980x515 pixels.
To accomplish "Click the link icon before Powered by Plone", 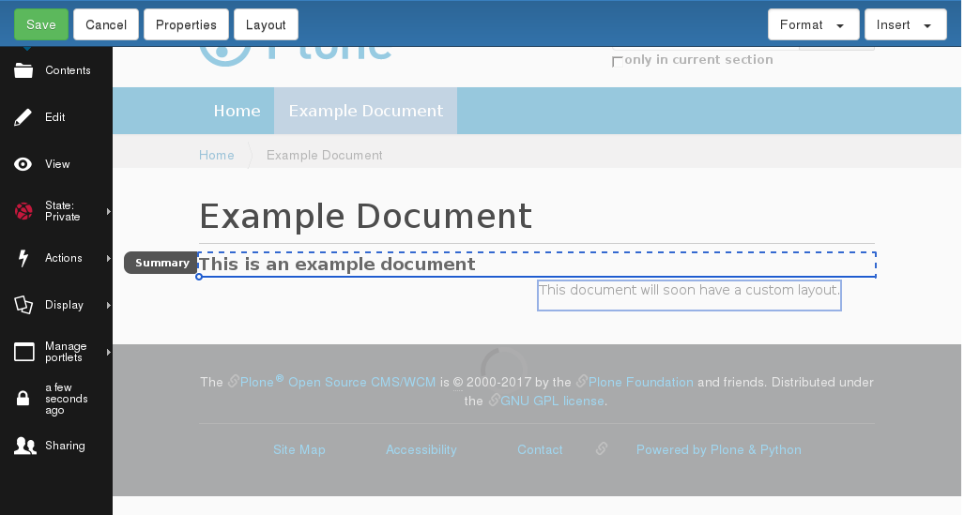I will 602,448.
